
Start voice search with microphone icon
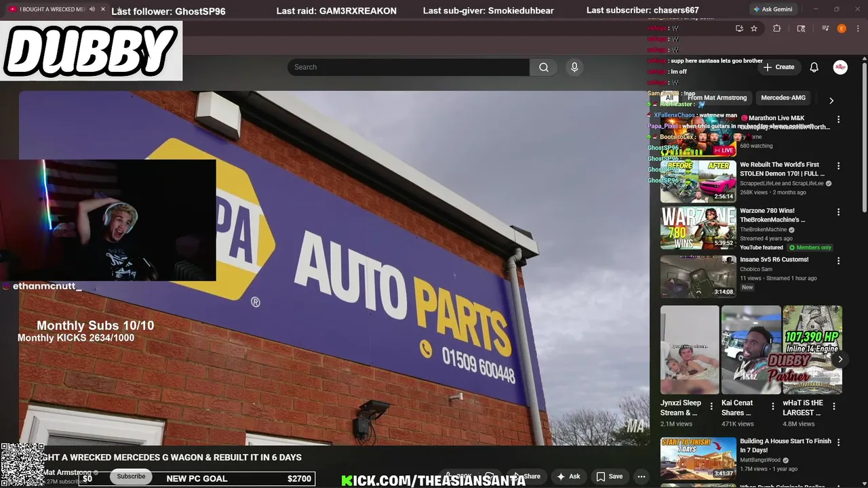coord(574,67)
